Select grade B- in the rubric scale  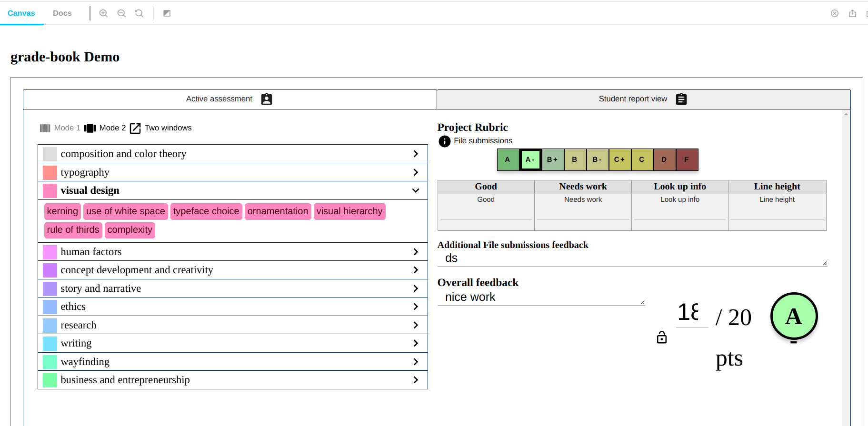click(x=597, y=159)
